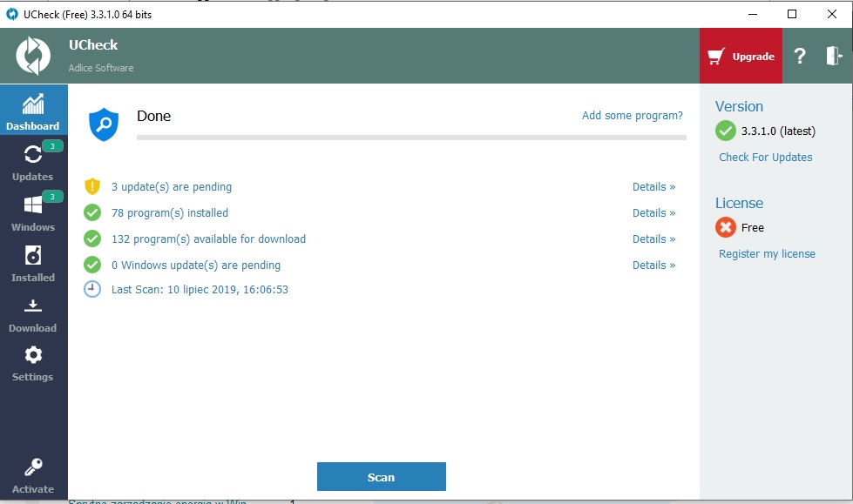The width and height of the screenshot is (853, 504).
Task: Open Settings from the sidebar
Action: tap(33, 363)
